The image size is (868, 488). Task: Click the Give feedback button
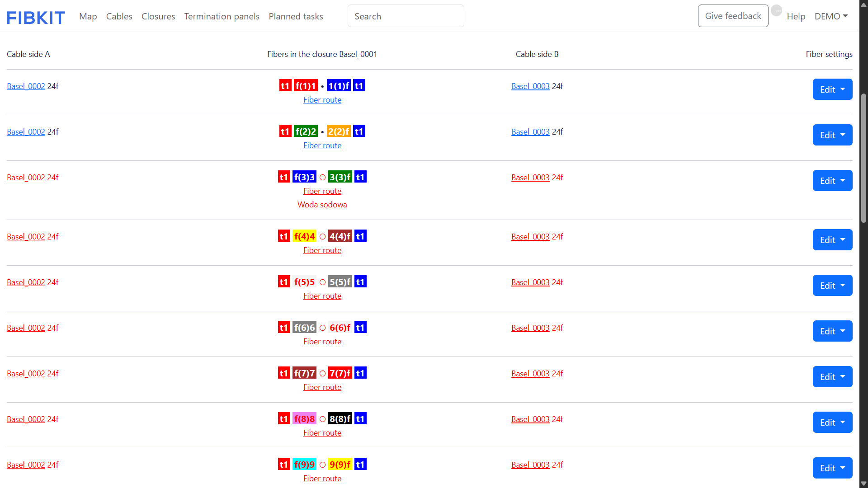(733, 15)
